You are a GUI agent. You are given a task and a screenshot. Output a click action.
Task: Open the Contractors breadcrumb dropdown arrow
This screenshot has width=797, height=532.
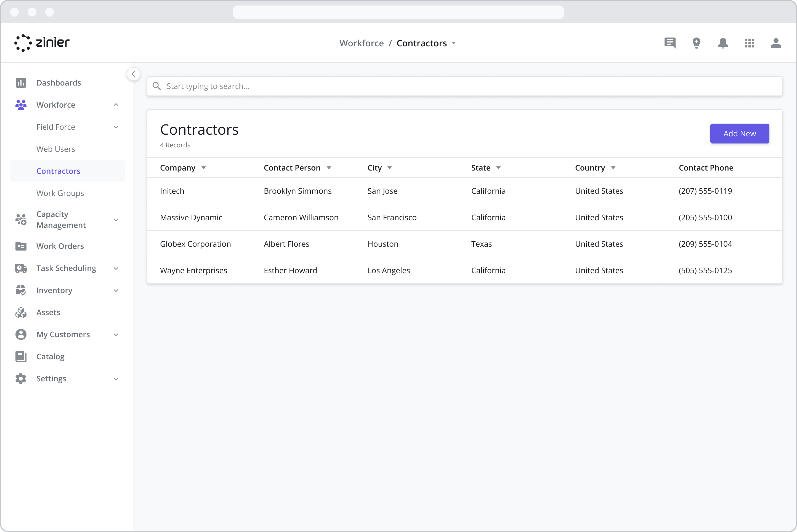[454, 43]
